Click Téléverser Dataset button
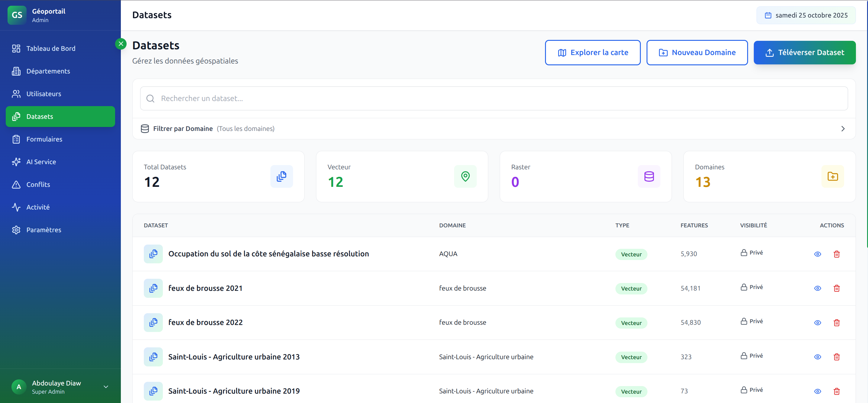Screen dimensions: 868x403 point(804,53)
